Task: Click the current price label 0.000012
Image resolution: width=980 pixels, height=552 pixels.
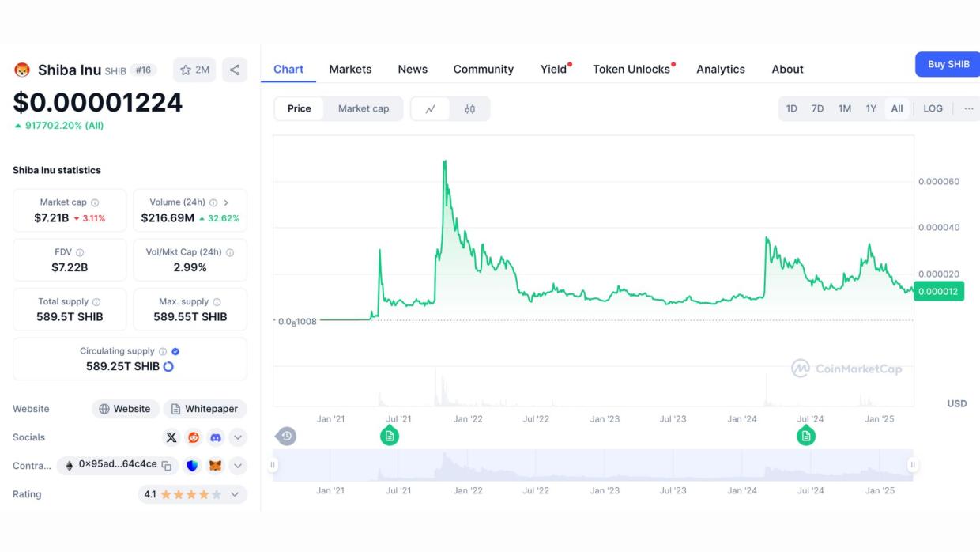Action: point(938,292)
